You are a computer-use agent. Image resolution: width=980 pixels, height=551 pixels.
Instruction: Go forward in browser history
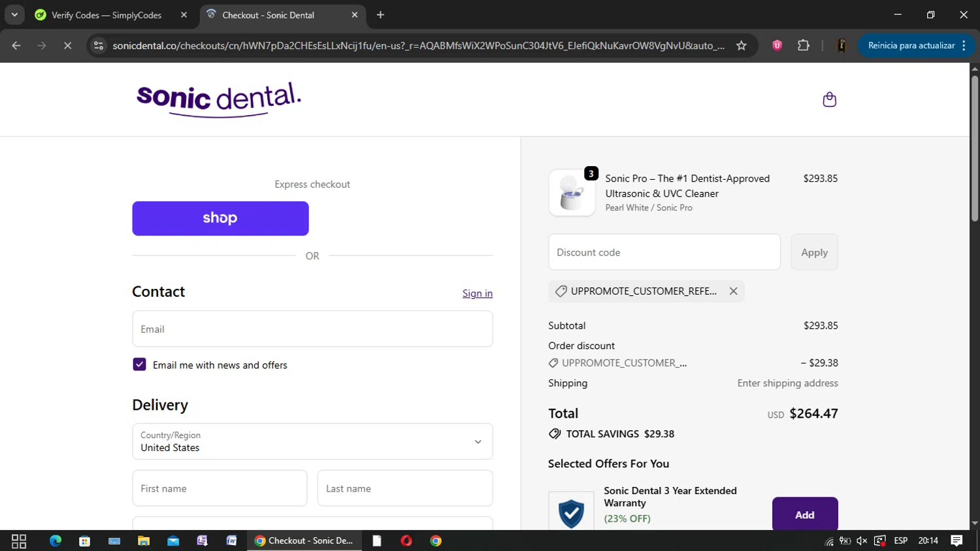tap(42, 46)
